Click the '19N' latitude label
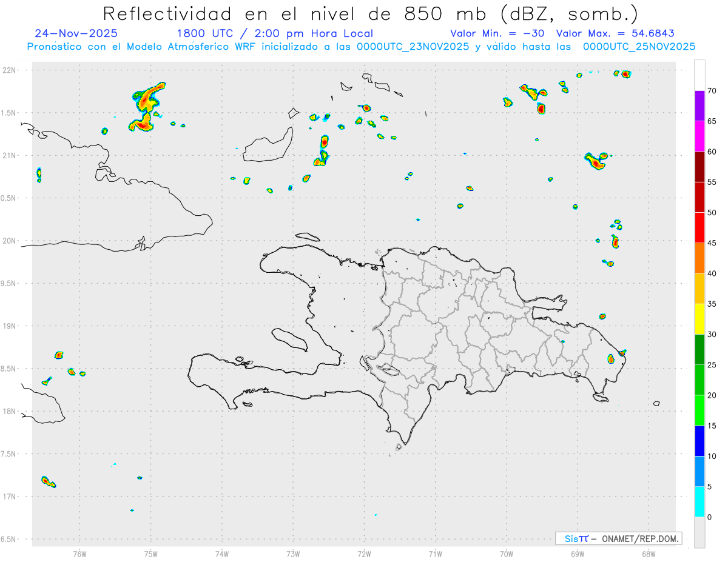The width and height of the screenshot is (728, 562). [x=10, y=326]
